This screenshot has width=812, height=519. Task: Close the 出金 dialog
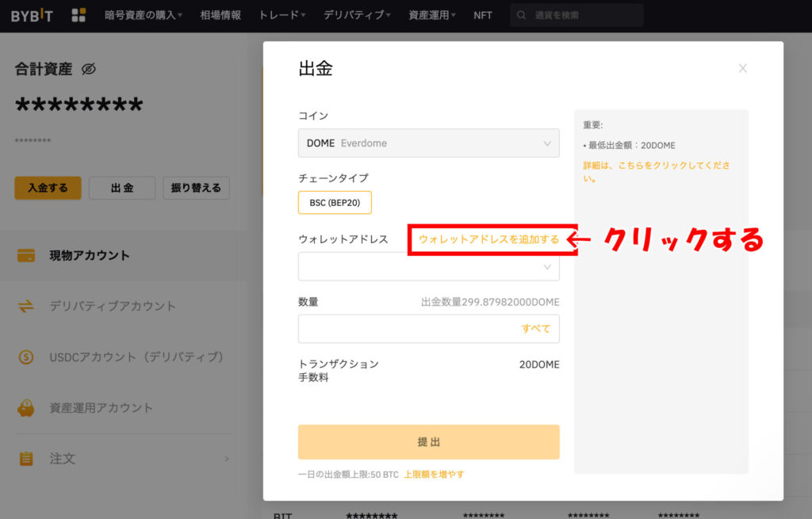tap(742, 68)
